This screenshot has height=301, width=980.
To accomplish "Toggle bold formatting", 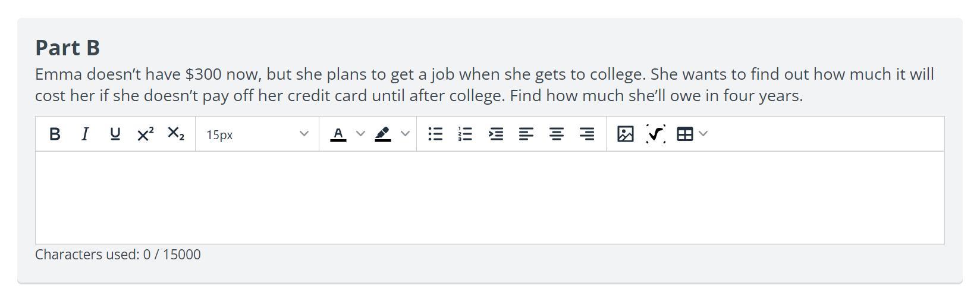I will pos(55,134).
